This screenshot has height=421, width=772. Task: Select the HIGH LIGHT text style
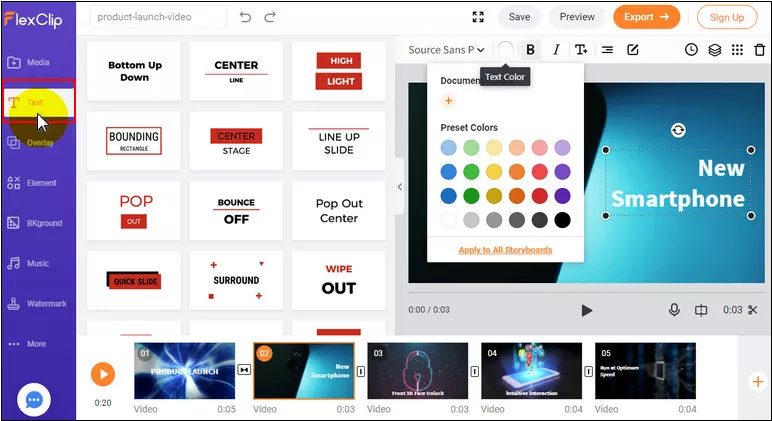(339, 71)
